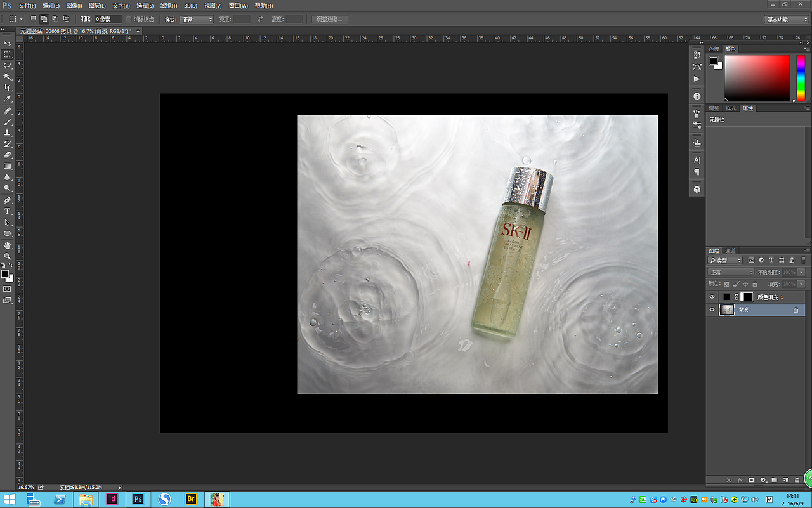Click the swap width and height button

pyautogui.click(x=260, y=20)
